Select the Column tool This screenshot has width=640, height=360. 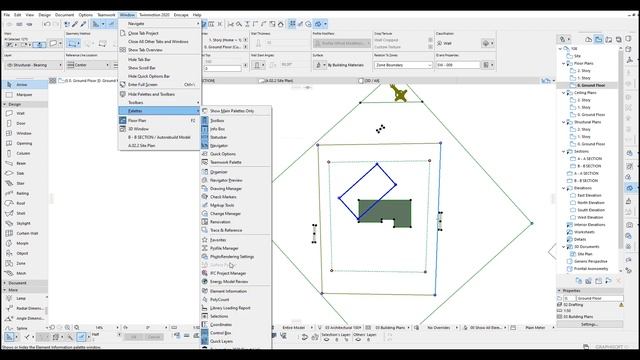(24, 153)
